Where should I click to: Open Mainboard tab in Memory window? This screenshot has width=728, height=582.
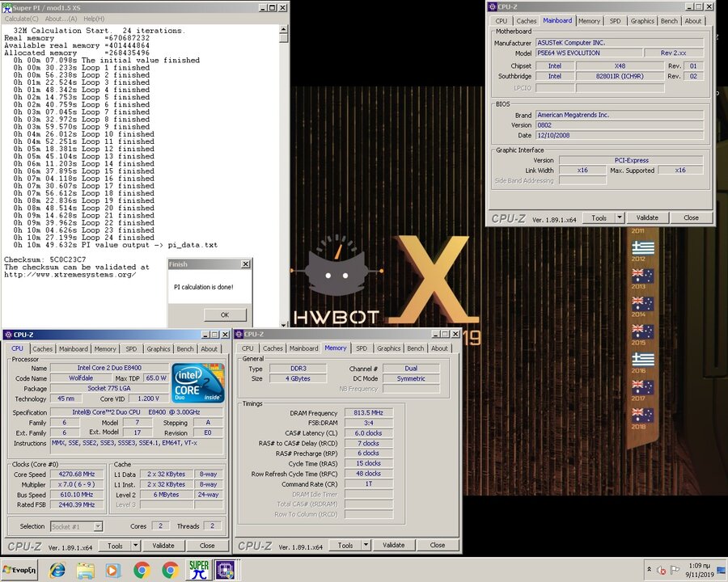[x=303, y=348]
